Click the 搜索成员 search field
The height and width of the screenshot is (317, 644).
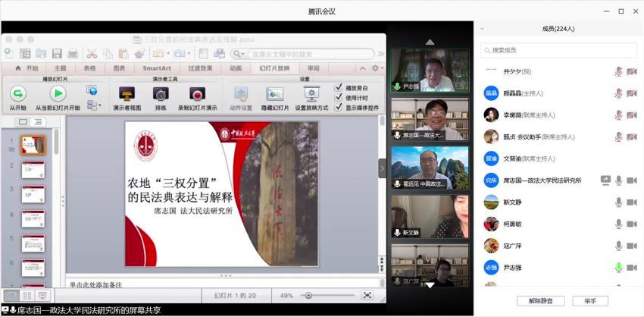558,50
